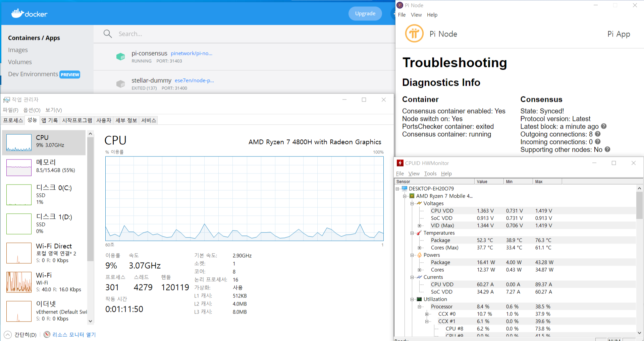644x341 pixels.
Task: Collapse the Temperatures tree node
Action: [412, 233]
